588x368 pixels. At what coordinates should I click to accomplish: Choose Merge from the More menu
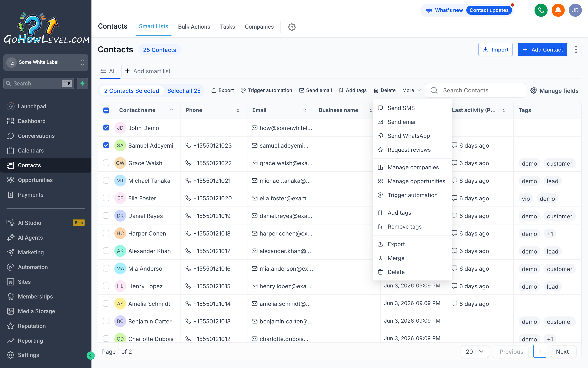tap(412, 258)
